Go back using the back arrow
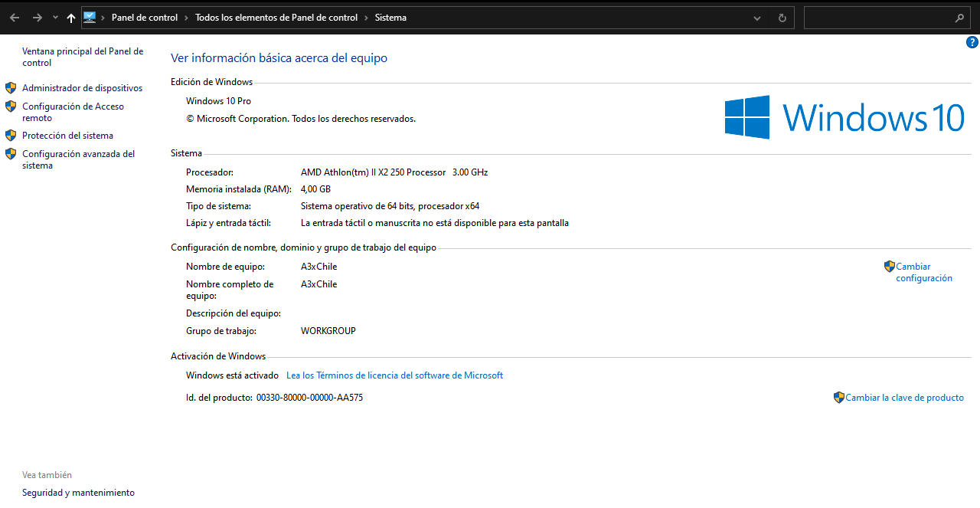Image resolution: width=980 pixels, height=508 pixels. click(x=15, y=18)
